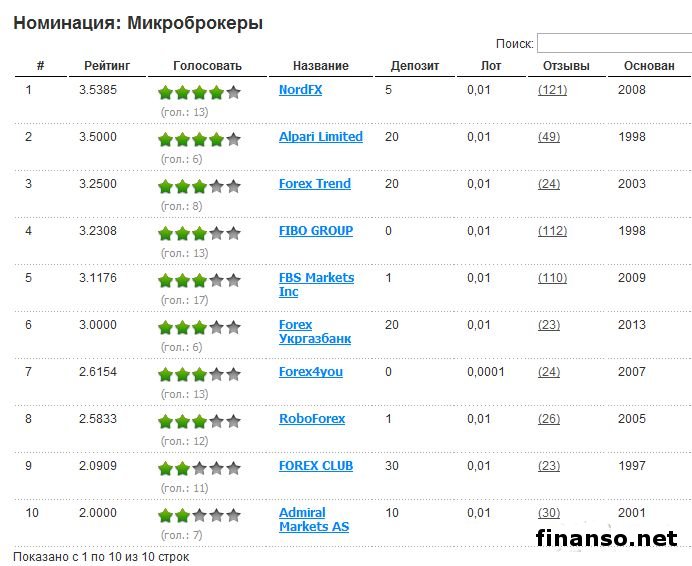
Task: Give RoboForex a four-star rating
Action: coord(216,422)
